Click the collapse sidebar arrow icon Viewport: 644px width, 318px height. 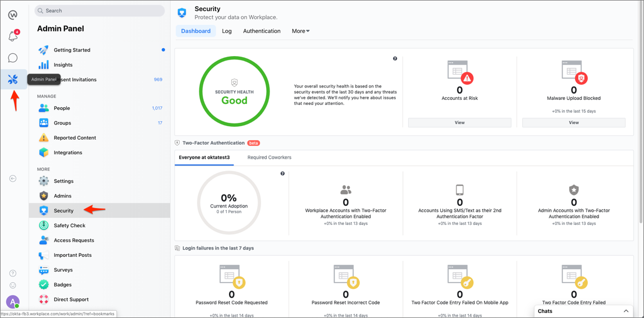click(x=12, y=178)
